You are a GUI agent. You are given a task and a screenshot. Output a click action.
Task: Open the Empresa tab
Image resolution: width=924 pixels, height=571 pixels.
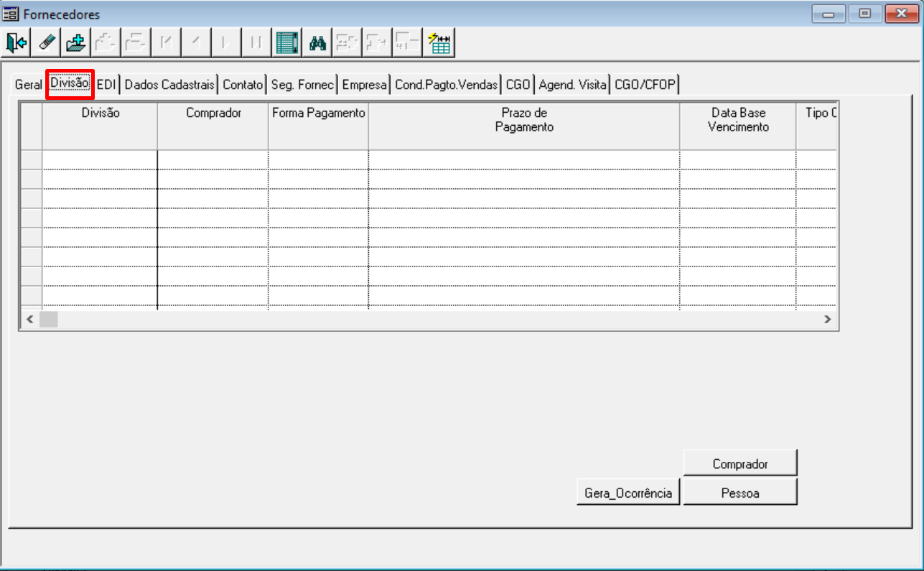tap(365, 85)
